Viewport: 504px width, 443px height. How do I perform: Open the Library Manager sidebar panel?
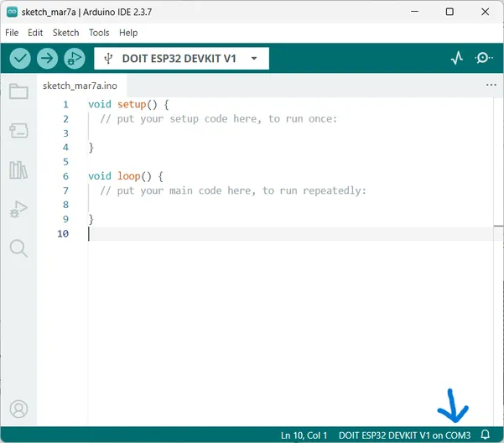click(x=18, y=169)
